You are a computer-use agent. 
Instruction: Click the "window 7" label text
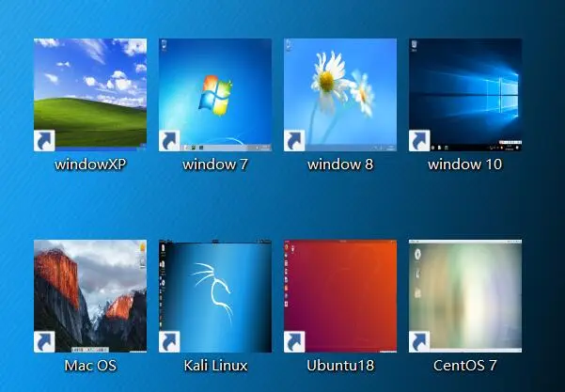click(x=215, y=165)
